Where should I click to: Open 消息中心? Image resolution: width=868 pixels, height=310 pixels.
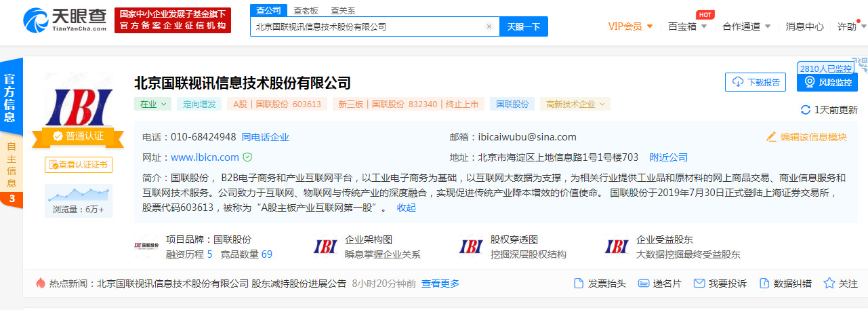pos(805,26)
